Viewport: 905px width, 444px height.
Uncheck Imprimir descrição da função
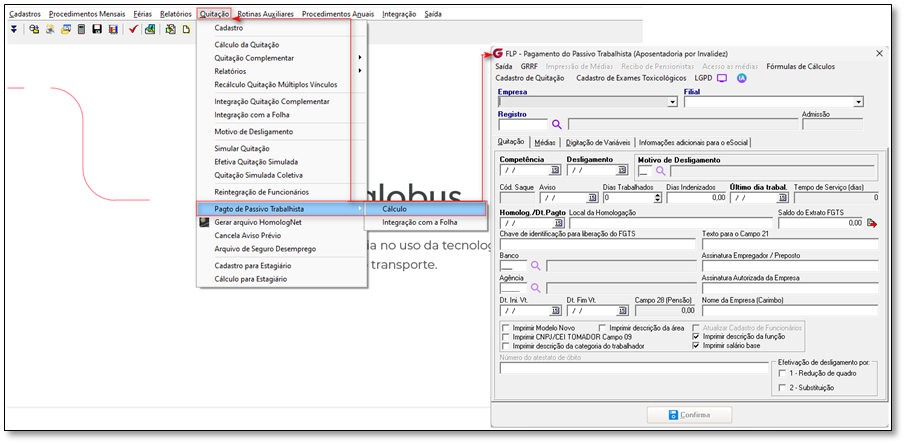[x=696, y=336]
